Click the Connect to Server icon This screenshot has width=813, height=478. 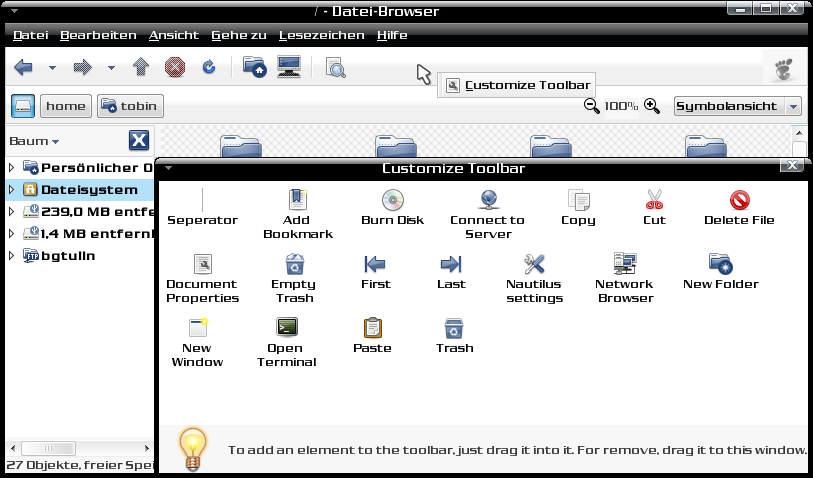pyautogui.click(x=488, y=200)
